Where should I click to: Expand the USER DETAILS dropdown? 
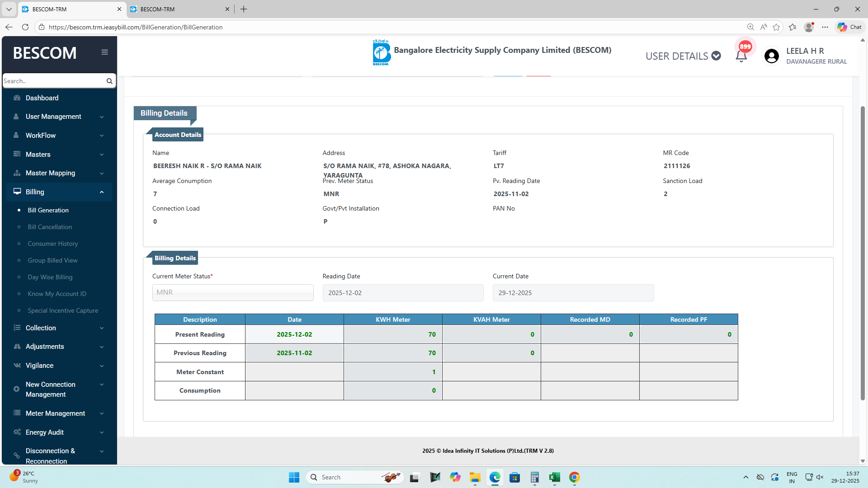click(683, 56)
